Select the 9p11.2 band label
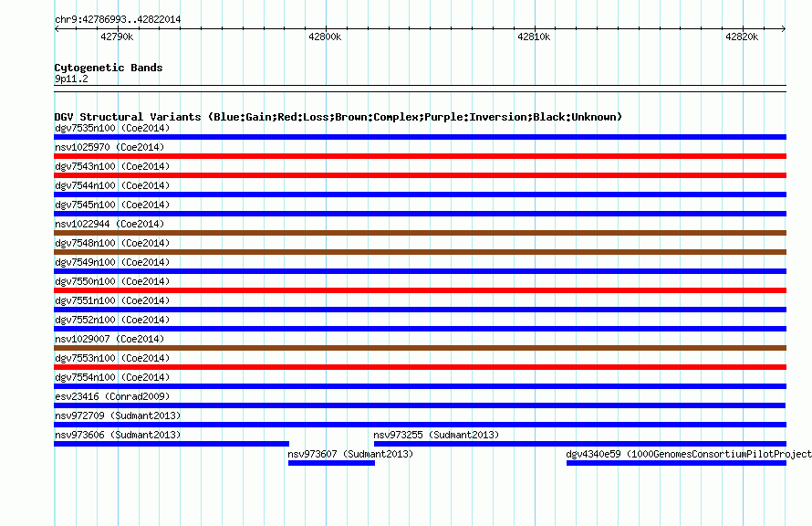Image resolution: width=812 pixels, height=526 pixels. tap(71, 79)
